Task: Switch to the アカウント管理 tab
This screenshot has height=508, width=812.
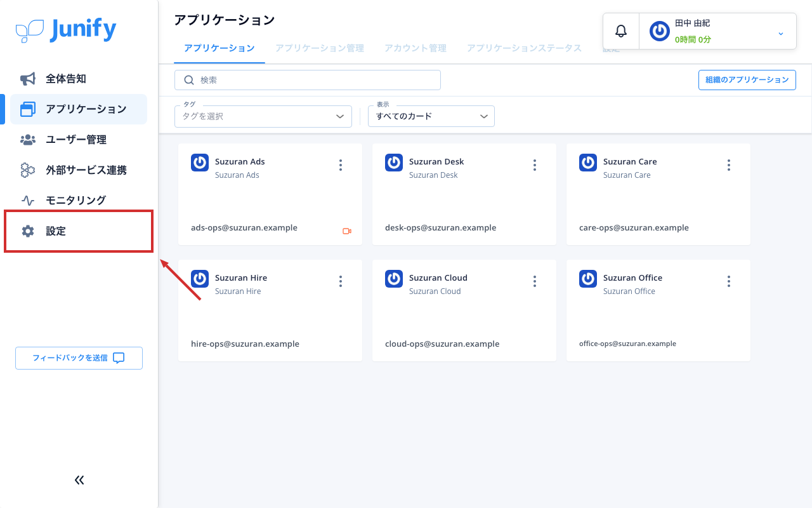Action: (x=416, y=48)
